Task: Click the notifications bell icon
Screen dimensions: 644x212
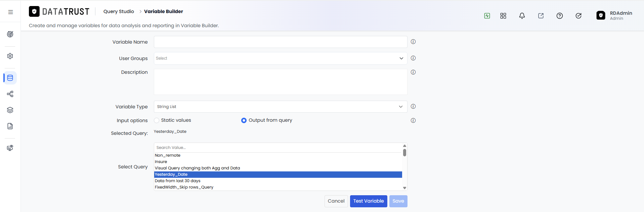Action: pyautogui.click(x=522, y=16)
